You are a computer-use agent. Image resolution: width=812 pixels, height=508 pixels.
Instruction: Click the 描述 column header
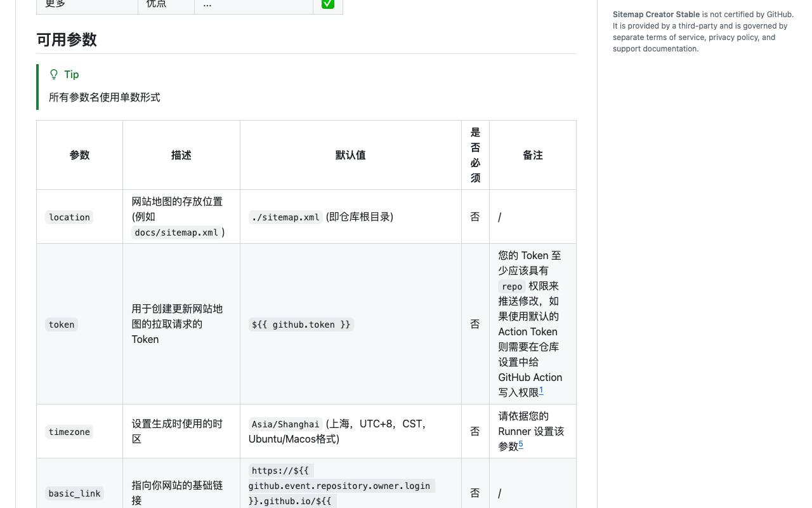181,155
